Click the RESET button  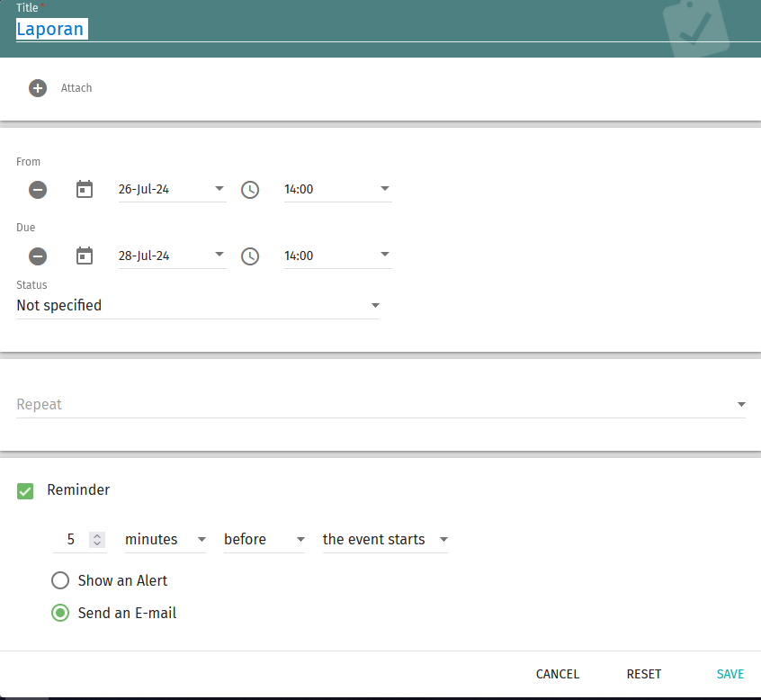click(644, 674)
